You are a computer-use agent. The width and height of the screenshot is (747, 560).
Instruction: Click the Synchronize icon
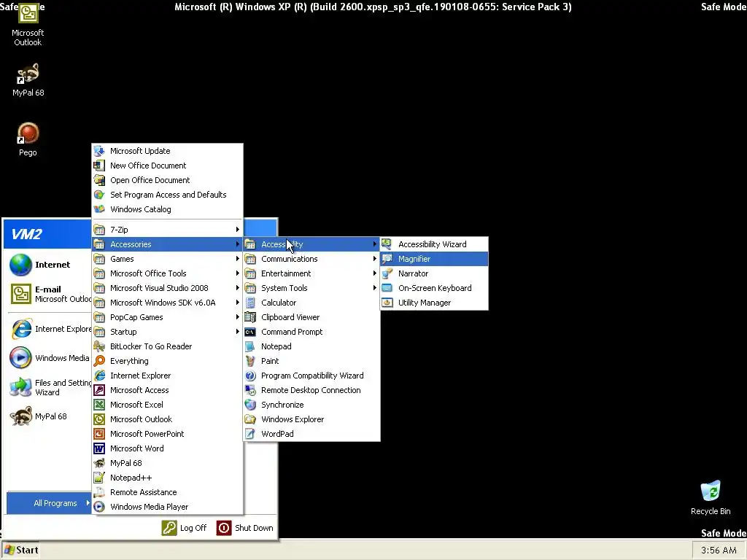pyautogui.click(x=250, y=405)
